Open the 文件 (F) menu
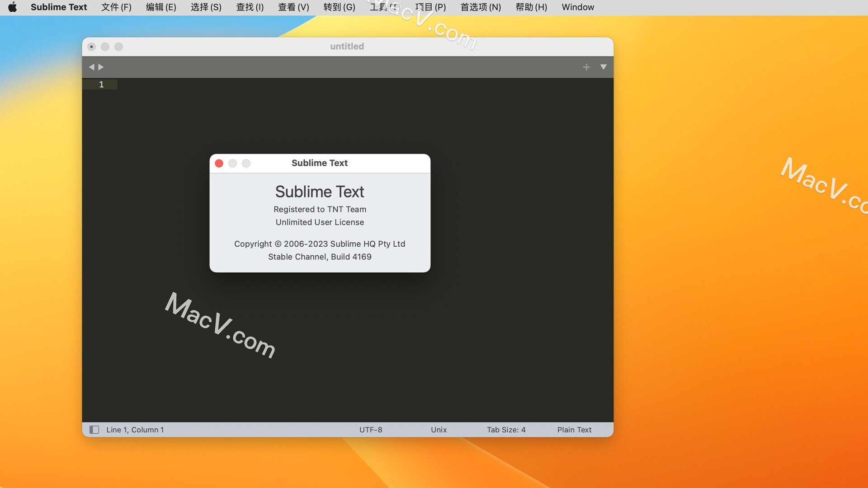 pos(116,7)
